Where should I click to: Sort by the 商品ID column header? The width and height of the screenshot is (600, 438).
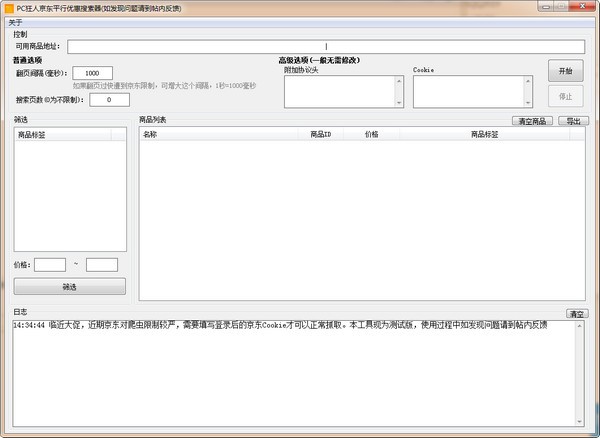pyautogui.click(x=320, y=133)
